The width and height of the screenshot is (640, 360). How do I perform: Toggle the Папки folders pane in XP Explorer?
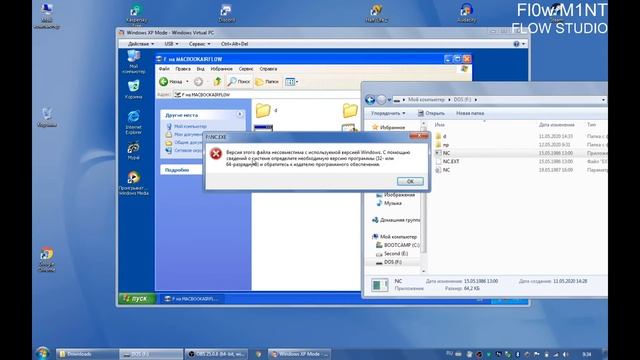click(267, 82)
